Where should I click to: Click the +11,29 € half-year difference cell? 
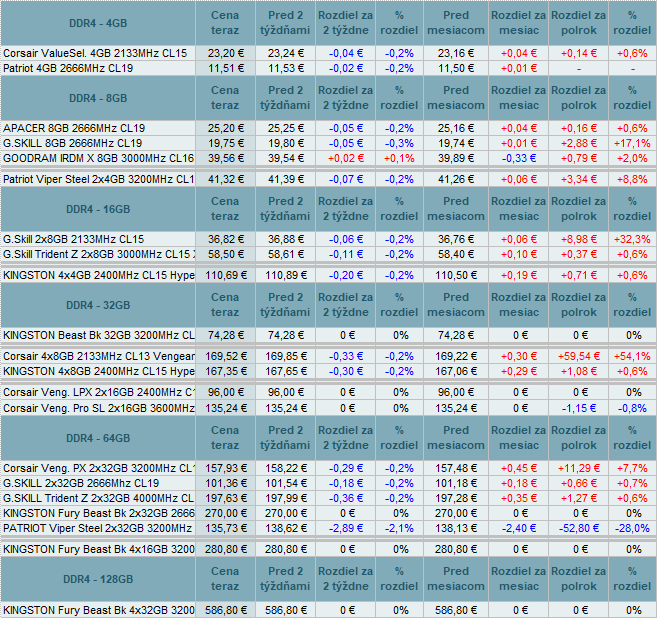(579, 468)
